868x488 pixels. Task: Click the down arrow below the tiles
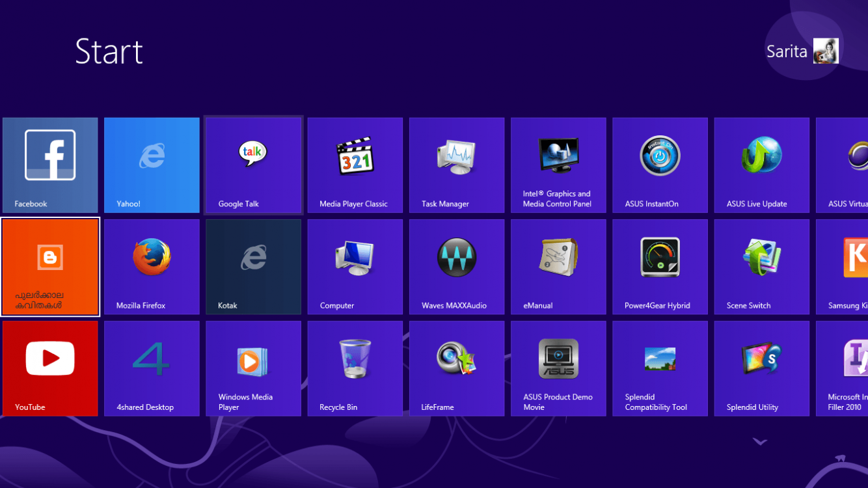coord(759,442)
